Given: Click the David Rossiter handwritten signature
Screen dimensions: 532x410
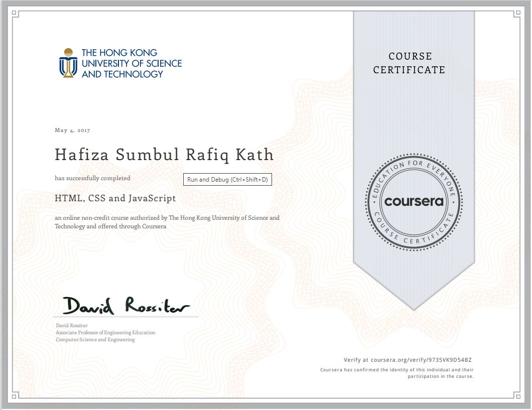Looking at the screenshot, I should pyautogui.click(x=126, y=305).
